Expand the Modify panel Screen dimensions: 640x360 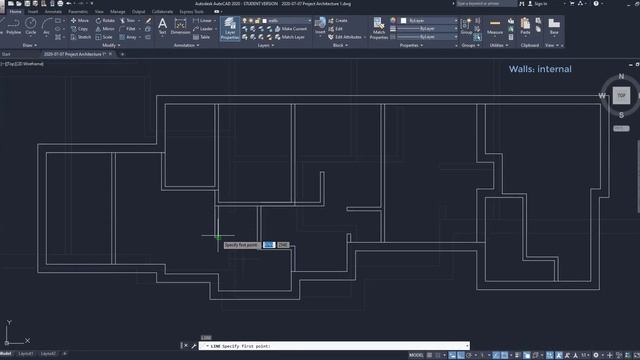(111, 45)
